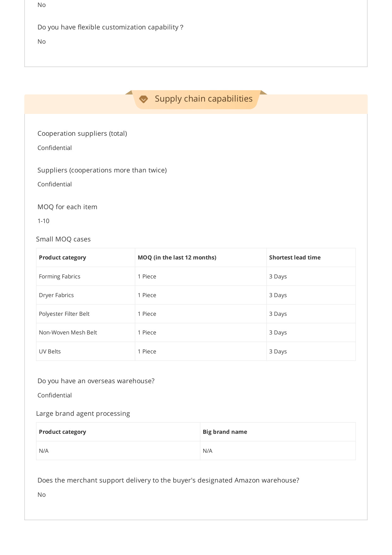Select the Supply chain capabilities section heading
This screenshot has width=392, height=555.
point(204,99)
